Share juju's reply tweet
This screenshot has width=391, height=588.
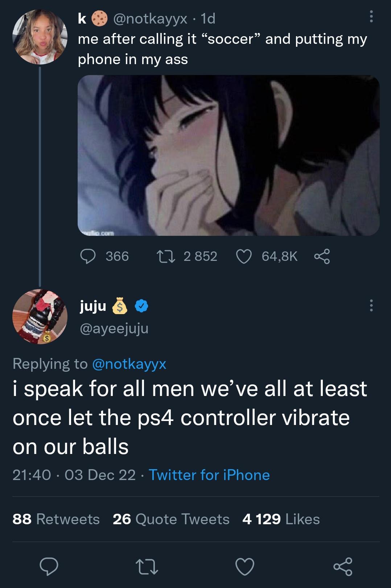tap(343, 567)
